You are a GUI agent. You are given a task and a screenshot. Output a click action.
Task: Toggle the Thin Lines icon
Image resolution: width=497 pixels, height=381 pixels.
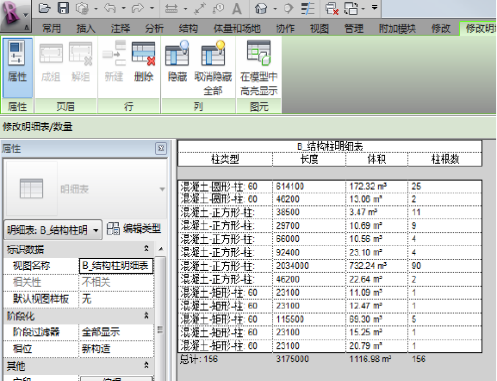coord(307,8)
